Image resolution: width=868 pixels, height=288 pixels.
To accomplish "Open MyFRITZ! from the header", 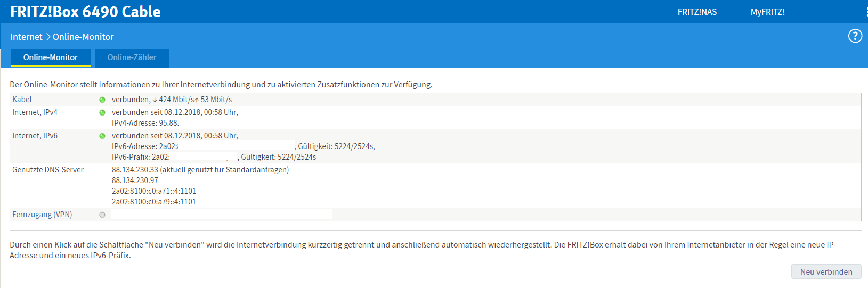I will pos(767,12).
